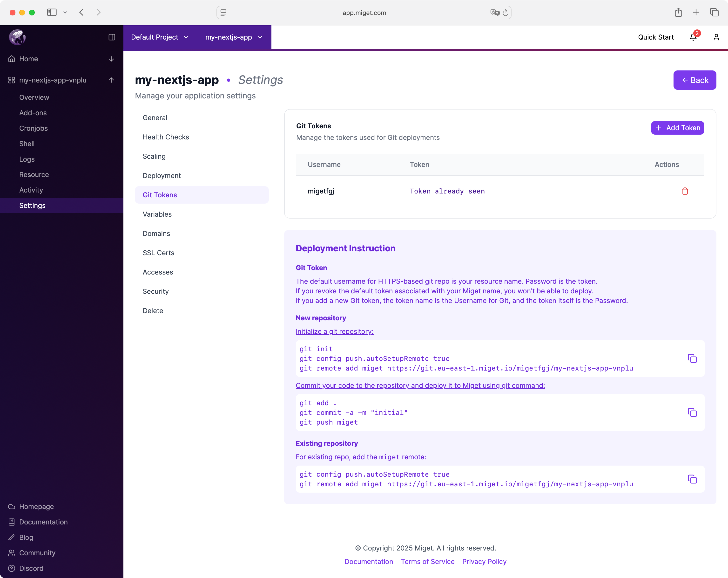
Task: Click the Homepage cloud icon
Action: pyautogui.click(x=12, y=506)
